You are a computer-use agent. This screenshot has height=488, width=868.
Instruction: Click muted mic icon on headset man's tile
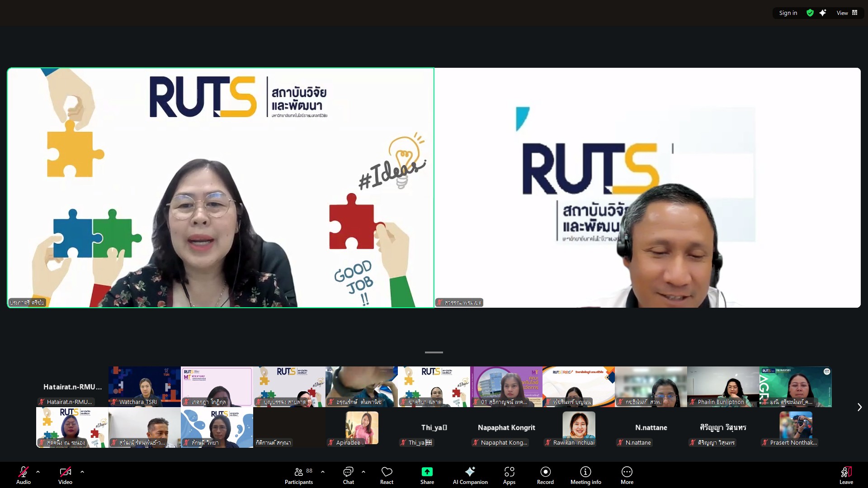439,302
